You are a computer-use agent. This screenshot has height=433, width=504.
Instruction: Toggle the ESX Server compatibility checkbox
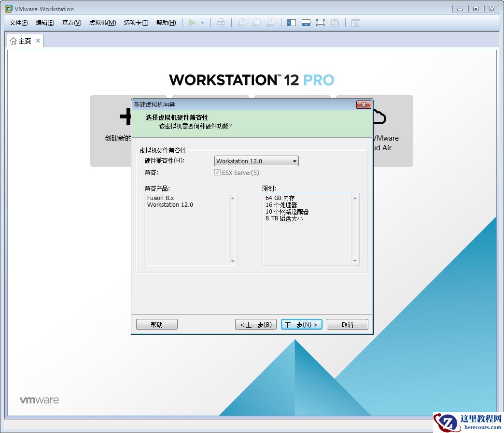[217, 173]
